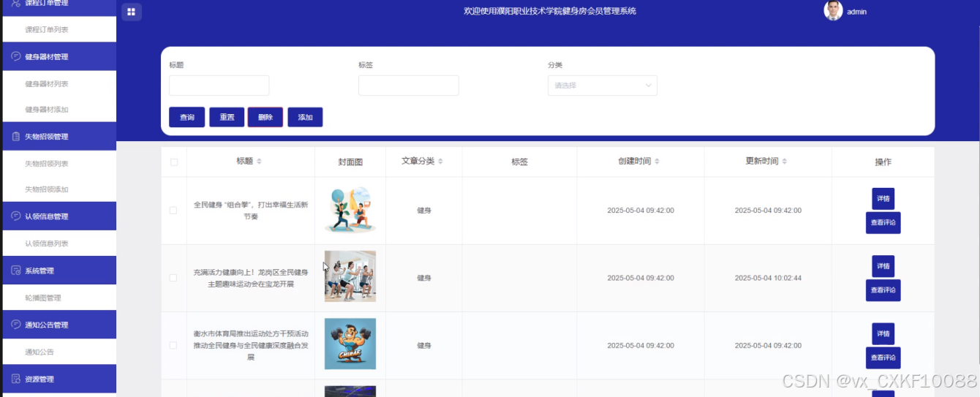Viewport: 980px width, 397px height.
Task: Click the 封面图 column header
Action: click(350, 162)
